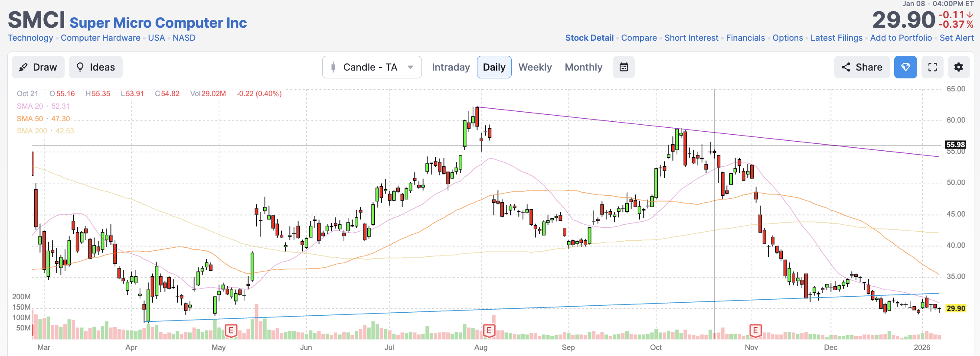Click the Share button
The height and width of the screenshot is (356, 980).
[862, 67]
